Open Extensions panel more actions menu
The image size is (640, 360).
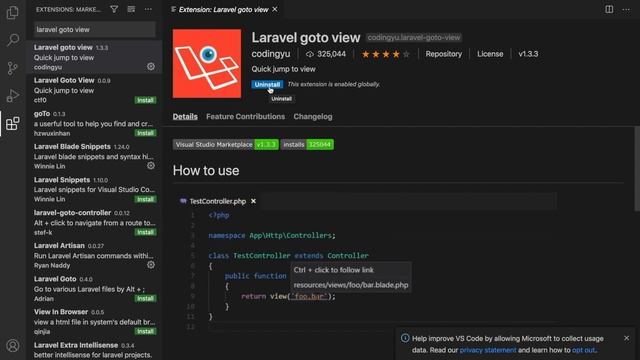coord(148,9)
